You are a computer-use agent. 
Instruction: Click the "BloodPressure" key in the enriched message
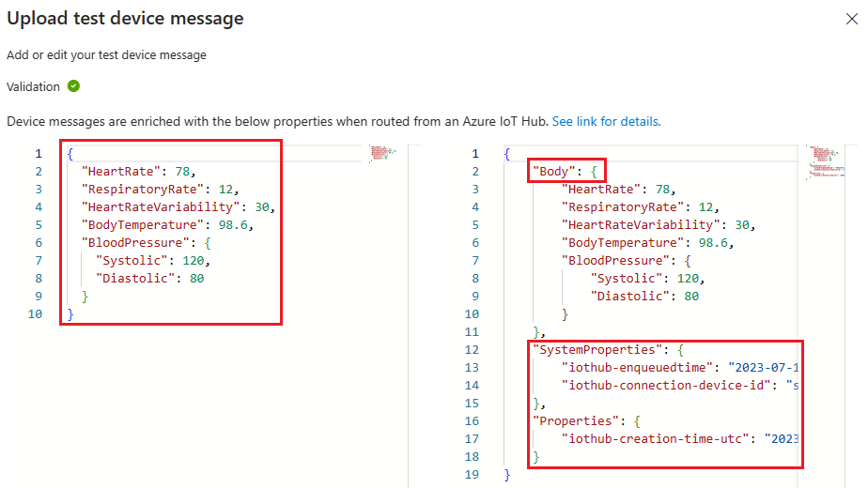(x=616, y=260)
